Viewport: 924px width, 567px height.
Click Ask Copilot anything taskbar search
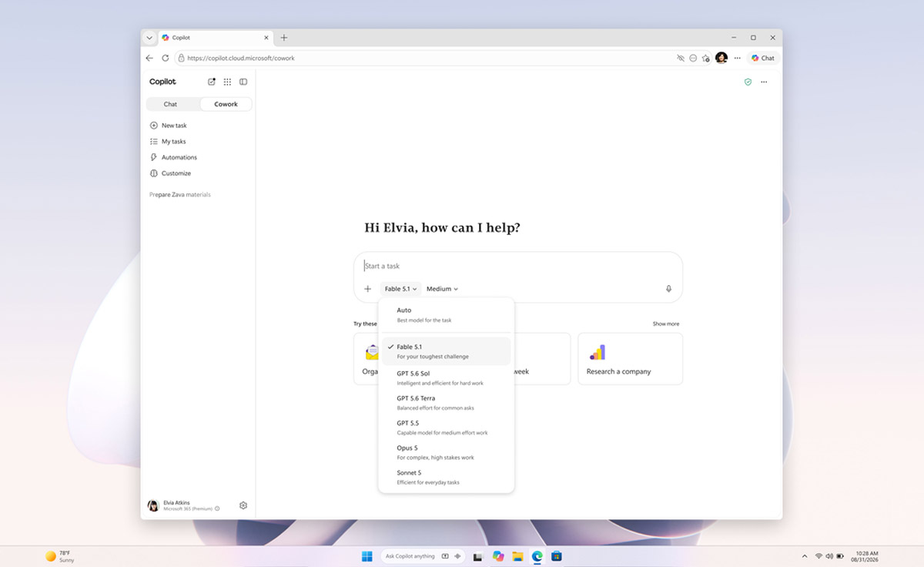(x=423, y=556)
